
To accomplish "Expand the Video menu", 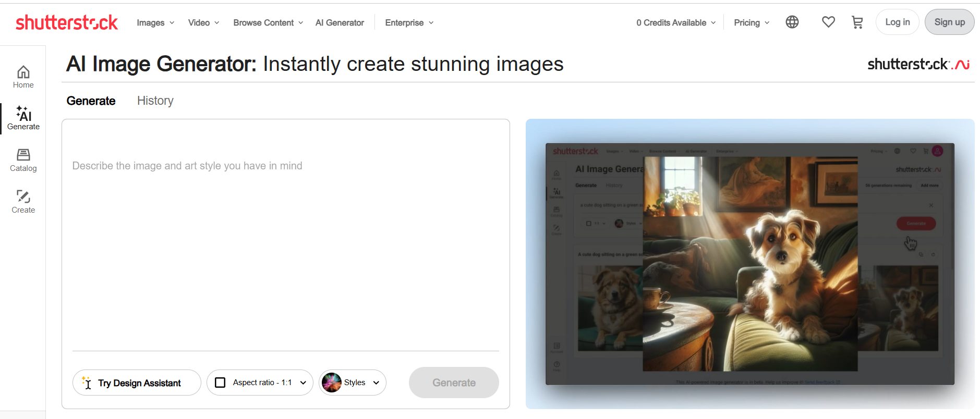I will click(x=204, y=22).
